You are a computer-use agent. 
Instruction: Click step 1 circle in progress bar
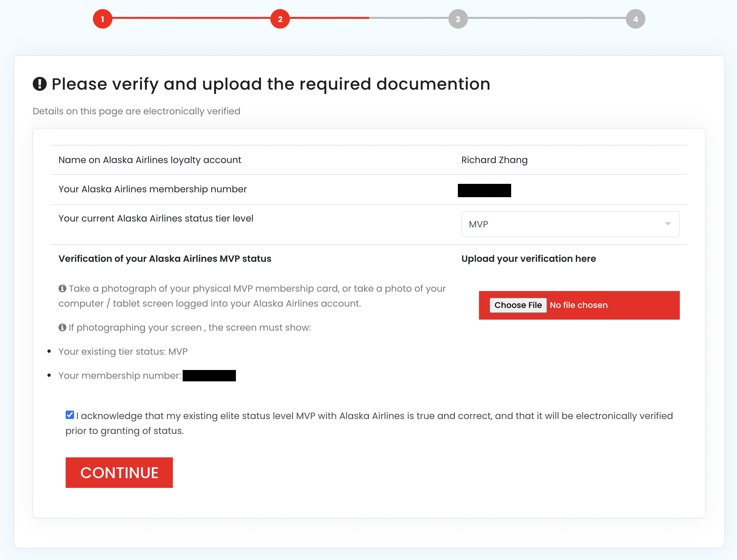pos(102,19)
